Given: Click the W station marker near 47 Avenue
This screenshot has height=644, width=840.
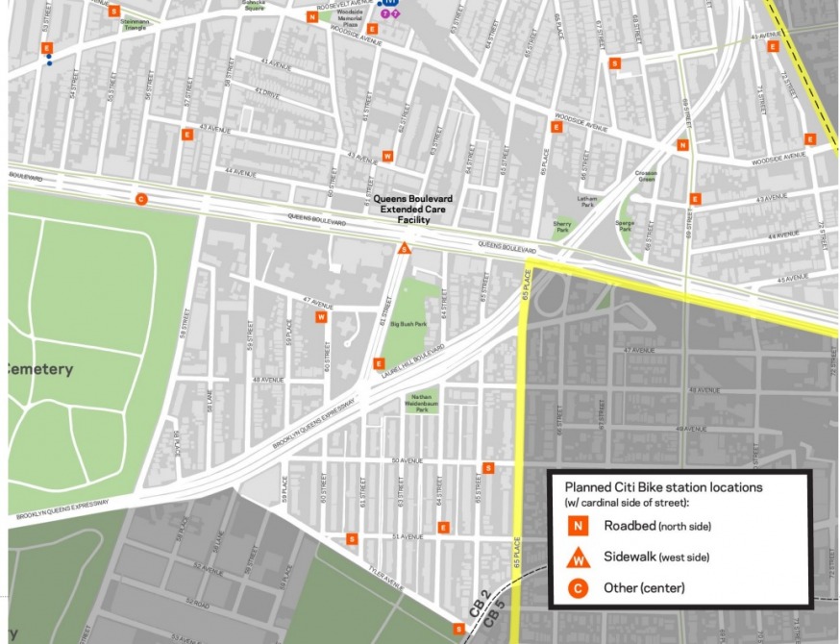Looking at the screenshot, I should [321, 316].
